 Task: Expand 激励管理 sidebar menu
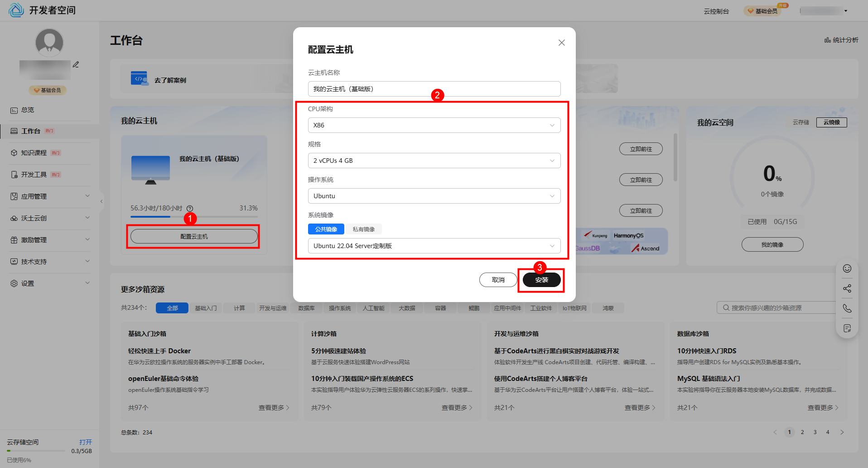coord(49,240)
